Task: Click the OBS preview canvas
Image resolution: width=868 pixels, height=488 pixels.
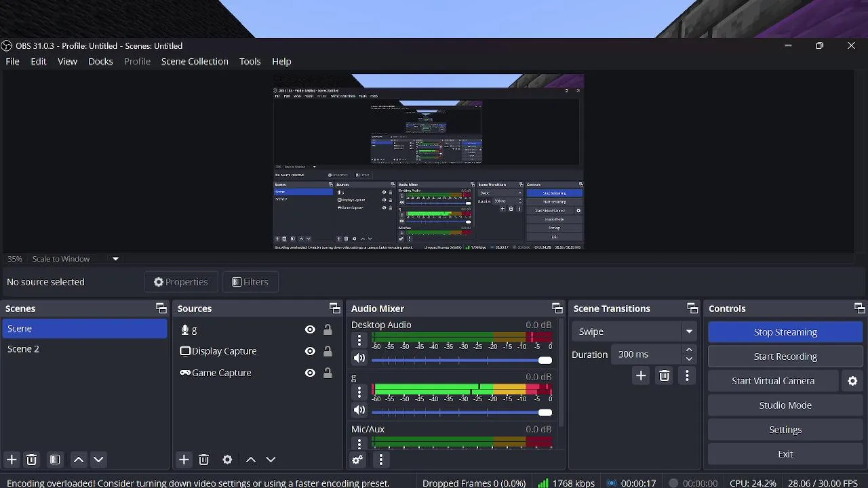Action: coord(429,162)
